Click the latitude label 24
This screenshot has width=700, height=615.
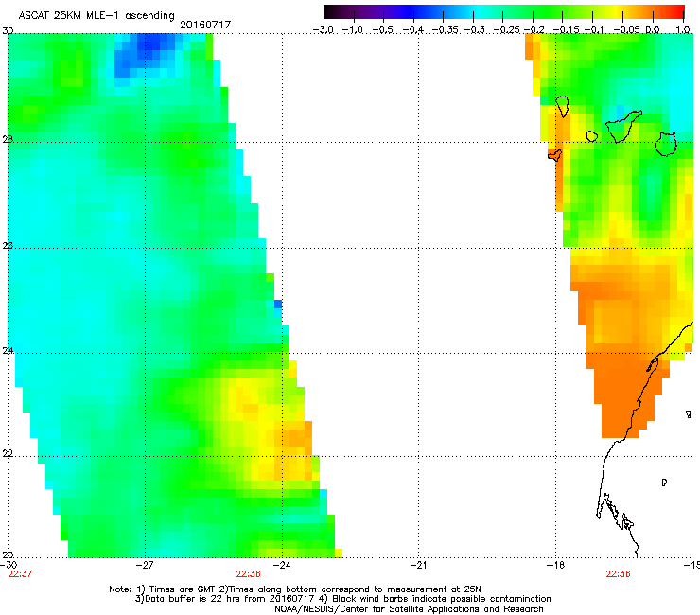tap(8, 351)
